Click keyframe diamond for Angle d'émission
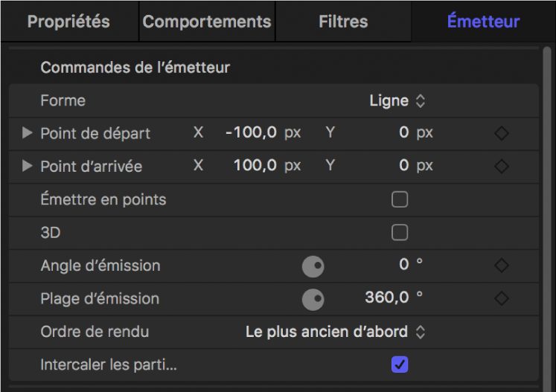The height and width of the screenshot is (392, 556). [502, 266]
